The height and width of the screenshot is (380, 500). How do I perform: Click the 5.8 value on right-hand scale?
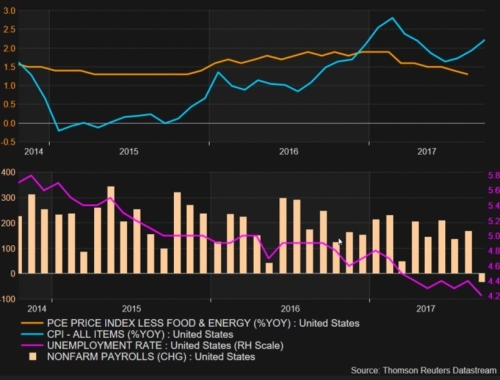(494, 176)
